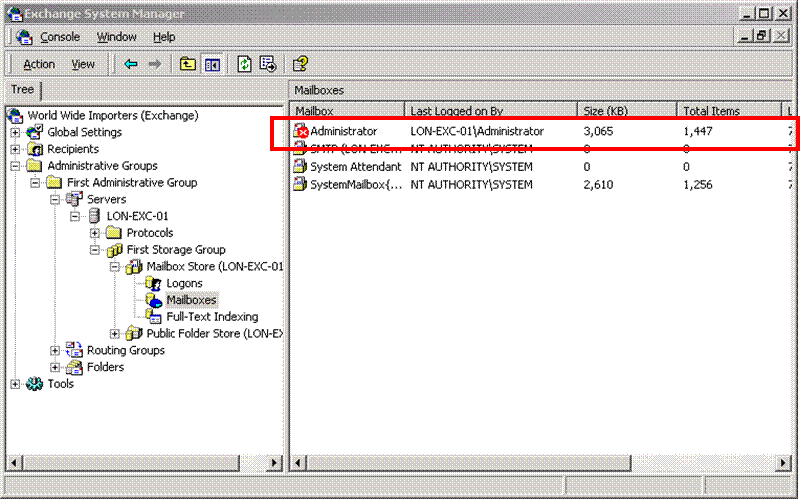800x499 pixels.
Task: Click the Forward arrow toolbar icon
Action: click(x=155, y=64)
